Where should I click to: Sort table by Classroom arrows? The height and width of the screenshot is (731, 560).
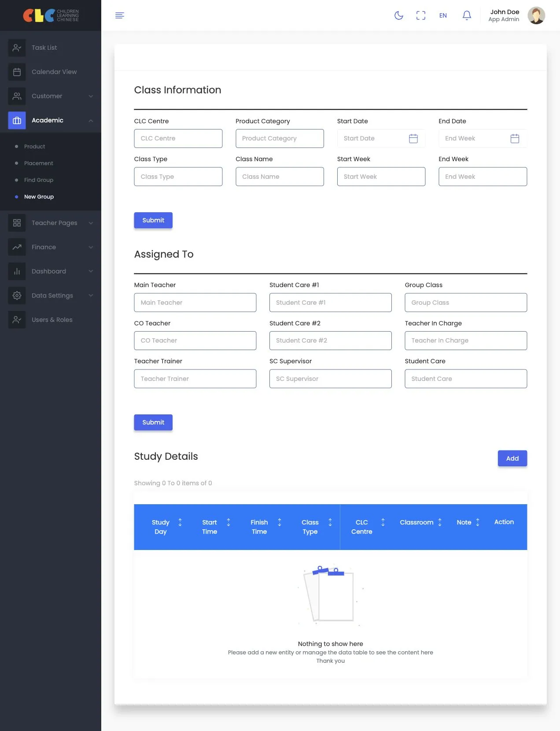pyautogui.click(x=439, y=522)
